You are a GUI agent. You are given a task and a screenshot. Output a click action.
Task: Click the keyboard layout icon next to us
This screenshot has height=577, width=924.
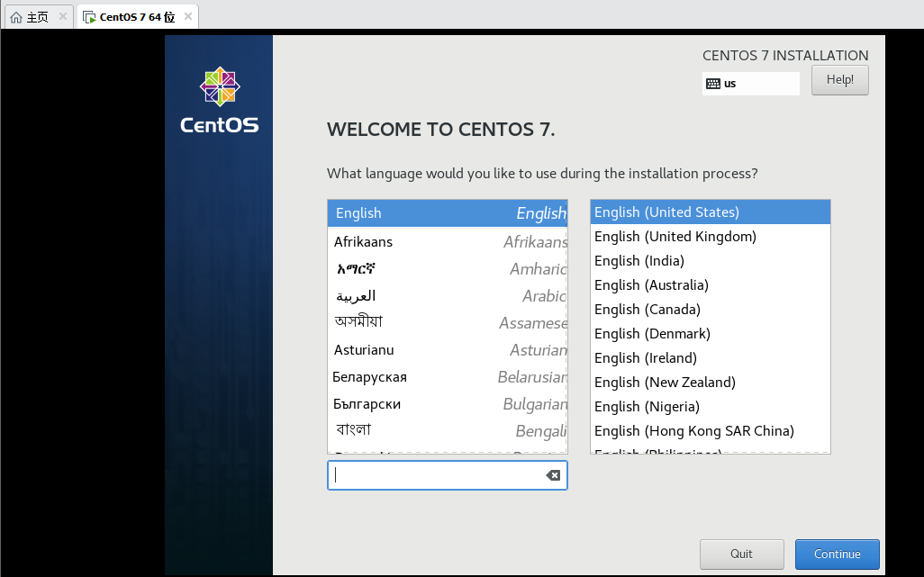coord(713,84)
